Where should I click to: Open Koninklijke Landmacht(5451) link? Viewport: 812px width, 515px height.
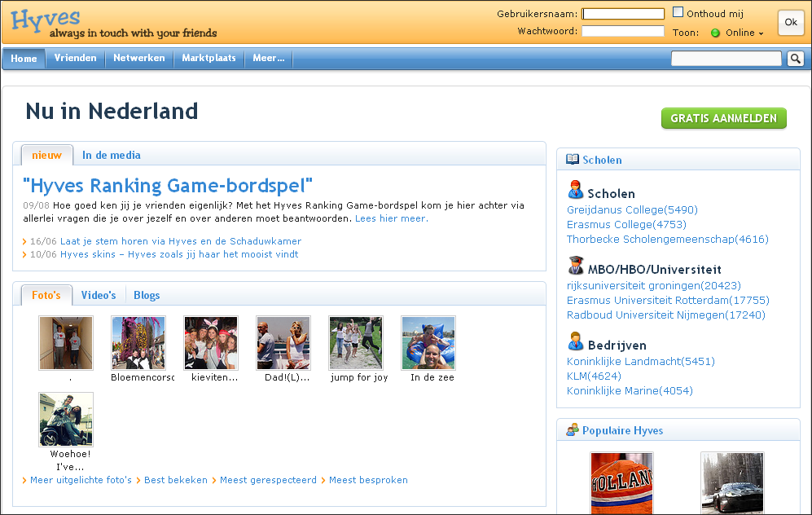click(x=641, y=362)
